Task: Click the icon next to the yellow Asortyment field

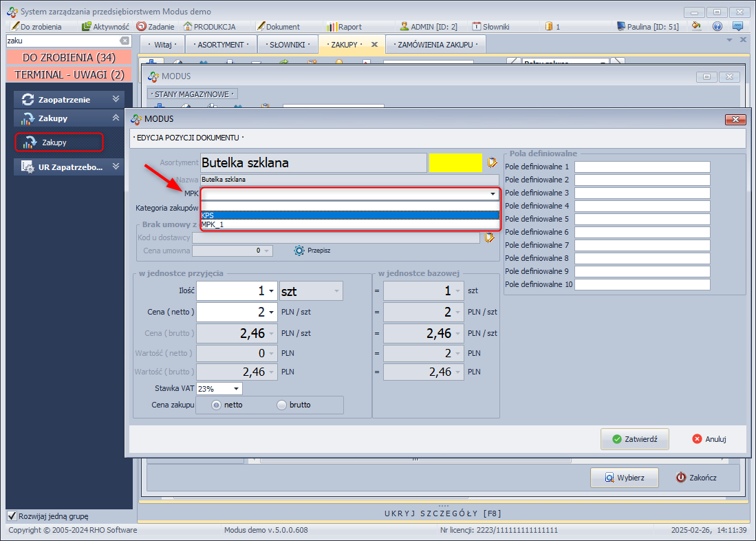Action: [x=491, y=163]
